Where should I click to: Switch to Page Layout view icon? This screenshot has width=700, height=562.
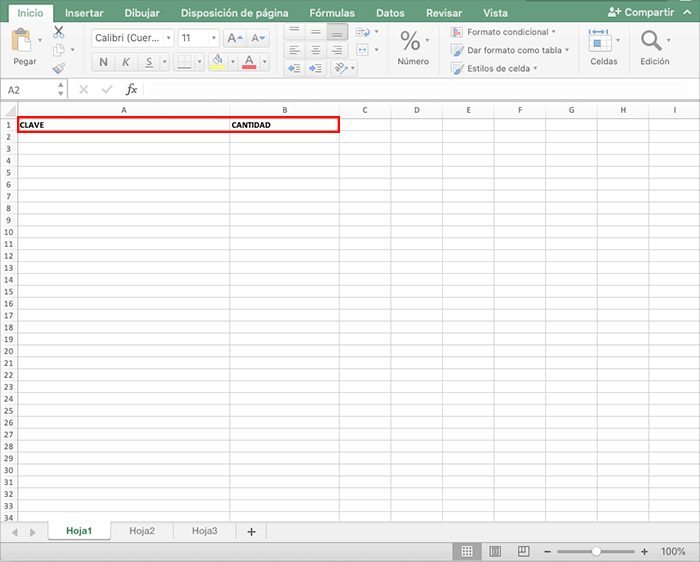click(x=495, y=551)
